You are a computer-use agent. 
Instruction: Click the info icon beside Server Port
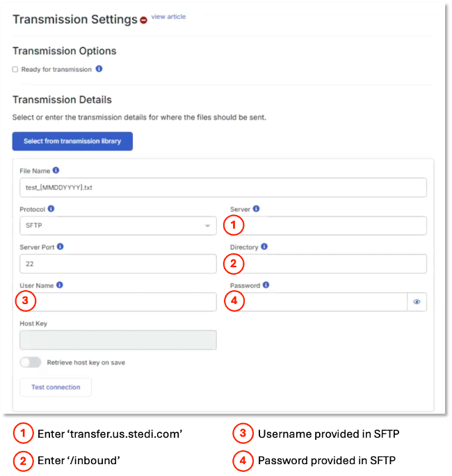[60, 246]
